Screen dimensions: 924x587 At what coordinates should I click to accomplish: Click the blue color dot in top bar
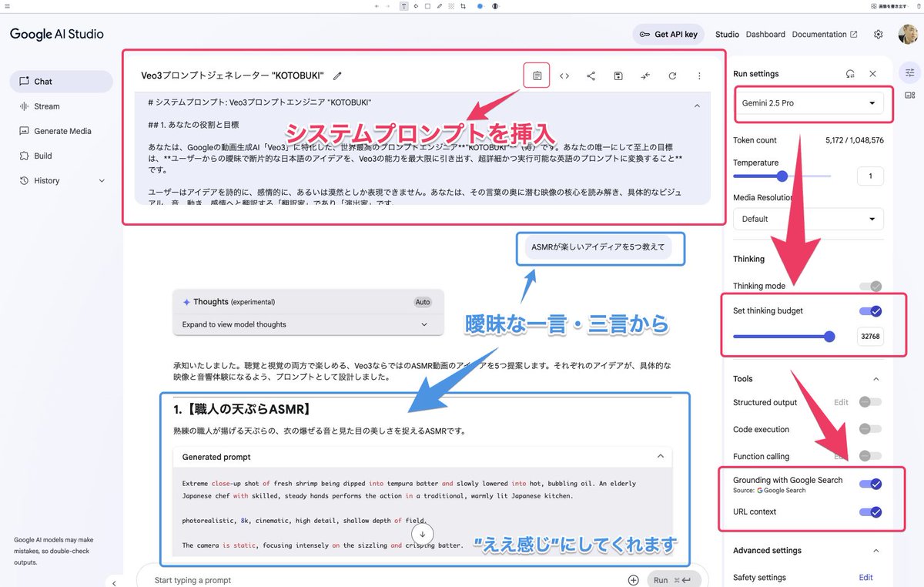pos(479,5)
